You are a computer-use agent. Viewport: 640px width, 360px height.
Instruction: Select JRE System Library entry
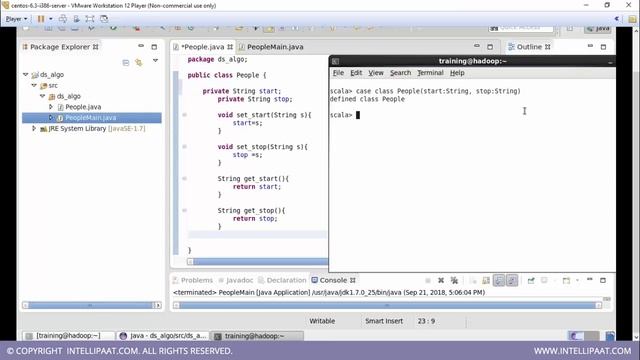click(x=93, y=129)
